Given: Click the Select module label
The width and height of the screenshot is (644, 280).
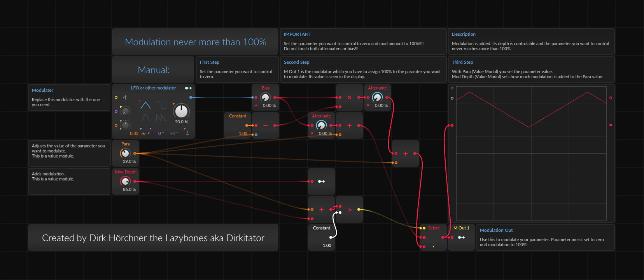Looking at the screenshot, I should (434, 228).
